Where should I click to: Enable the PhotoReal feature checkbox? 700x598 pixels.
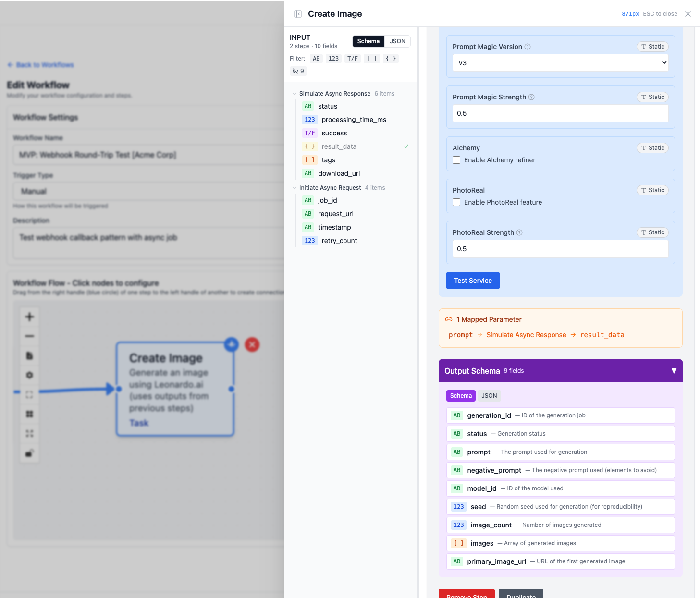point(456,202)
